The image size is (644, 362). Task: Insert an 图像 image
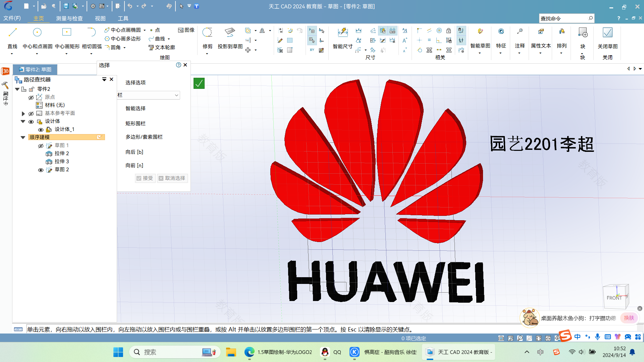pos(186,30)
